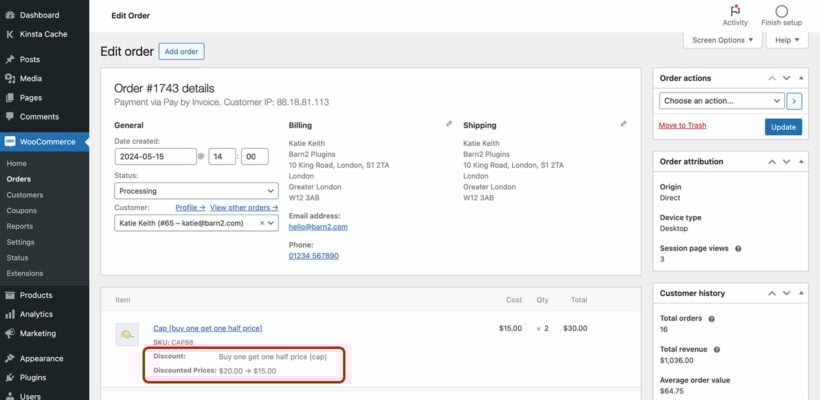Move Customer history panel down
This screenshot has height=400, width=820.
[x=787, y=293]
